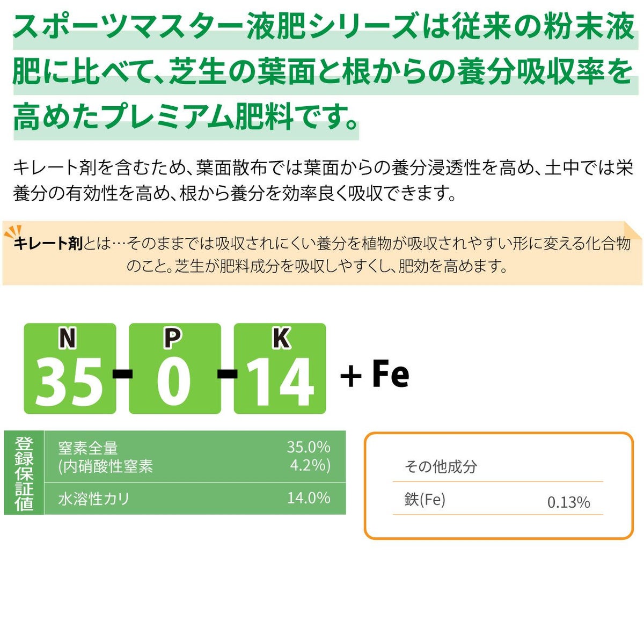Click the その他成分 heading

tap(441, 466)
